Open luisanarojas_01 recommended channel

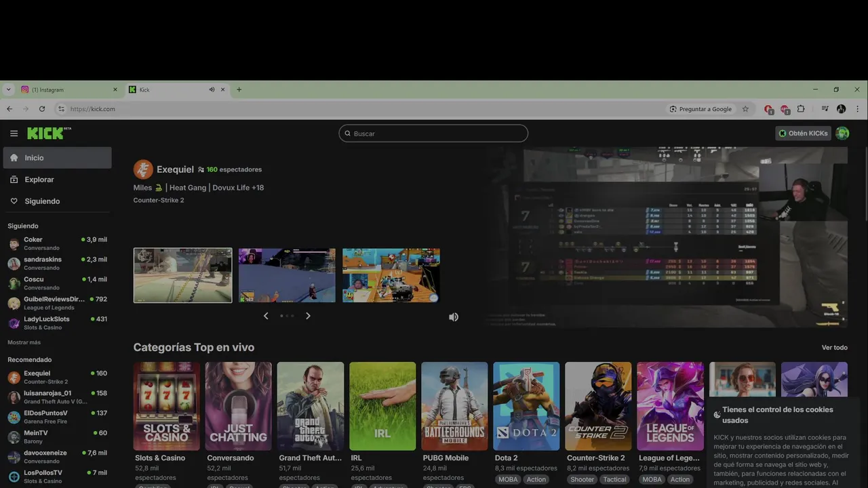(x=57, y=396)
